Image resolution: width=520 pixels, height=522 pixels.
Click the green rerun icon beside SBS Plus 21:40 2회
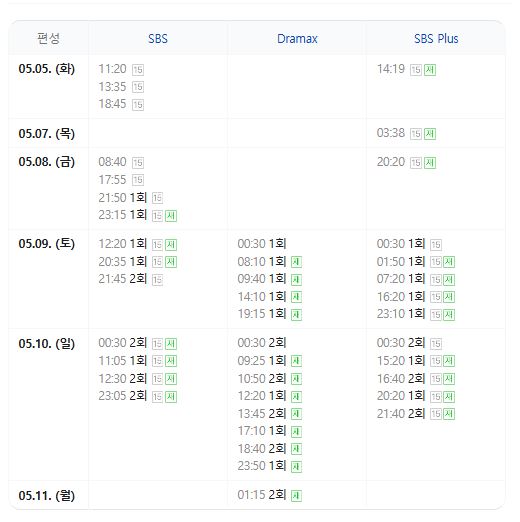pos(449,414)
